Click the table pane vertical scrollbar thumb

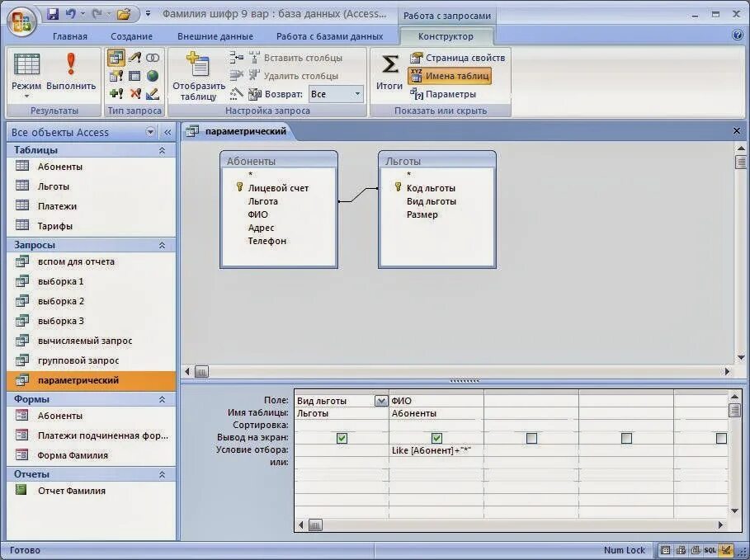tap(741, 162)
